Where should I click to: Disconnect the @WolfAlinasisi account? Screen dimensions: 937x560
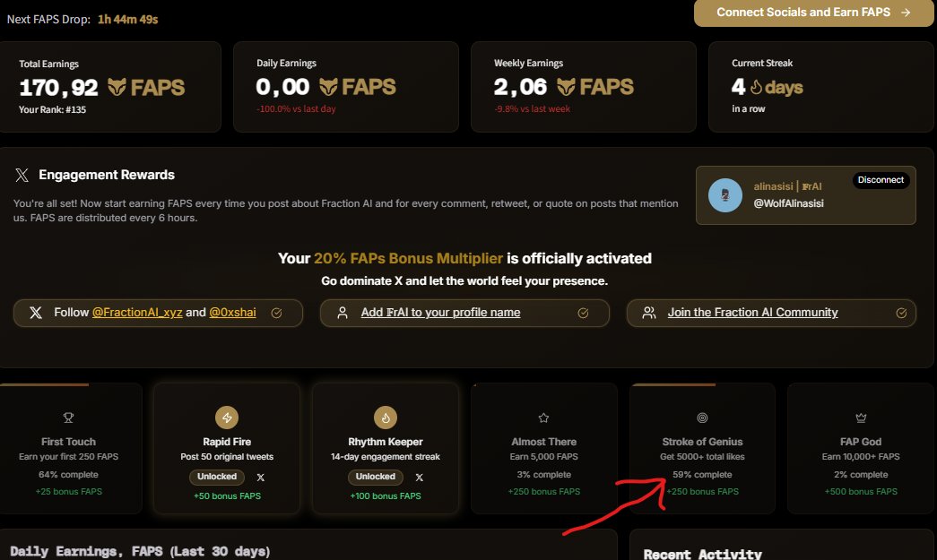tap(881, 180)
